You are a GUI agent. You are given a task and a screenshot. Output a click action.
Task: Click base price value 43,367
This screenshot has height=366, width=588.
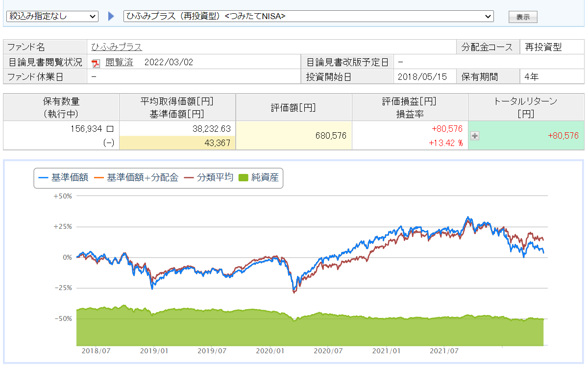pyautogui.click(x=218, y=143)
